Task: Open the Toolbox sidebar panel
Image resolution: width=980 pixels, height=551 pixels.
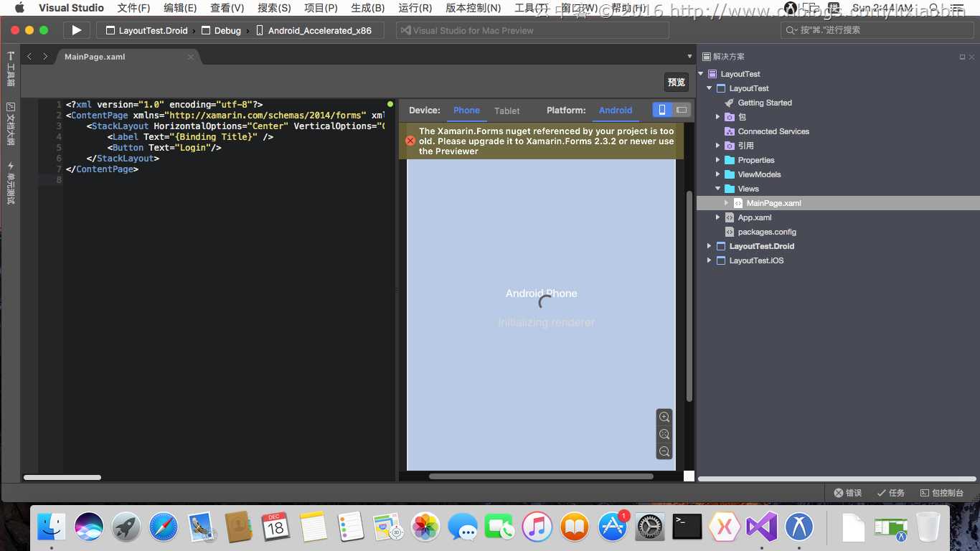Action: 10,69
